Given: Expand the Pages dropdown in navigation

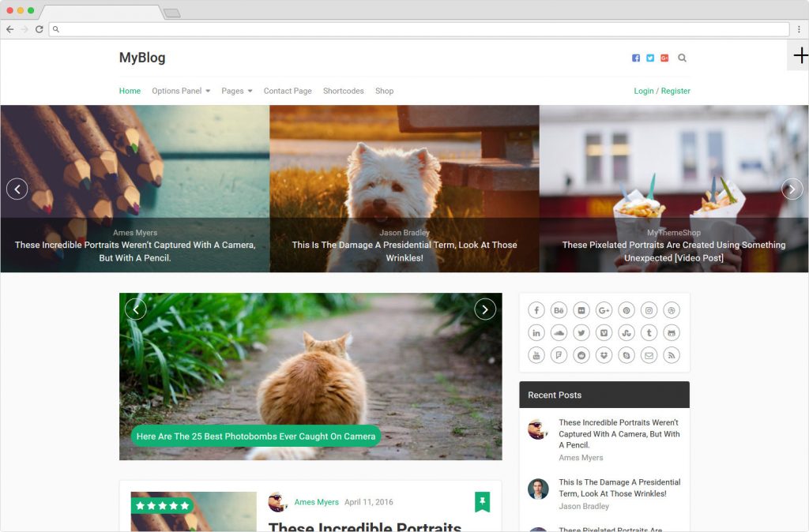Looking at the screenshot, I should [x=236, y=91].
